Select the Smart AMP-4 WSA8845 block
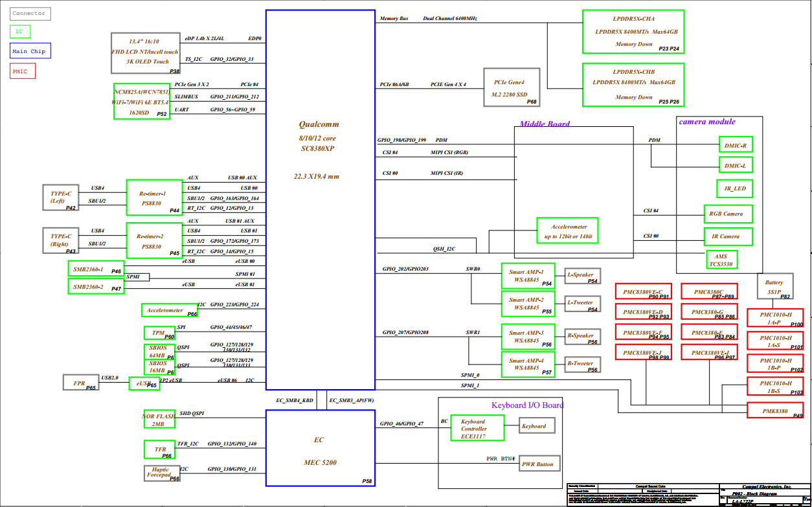 [528, 365]
